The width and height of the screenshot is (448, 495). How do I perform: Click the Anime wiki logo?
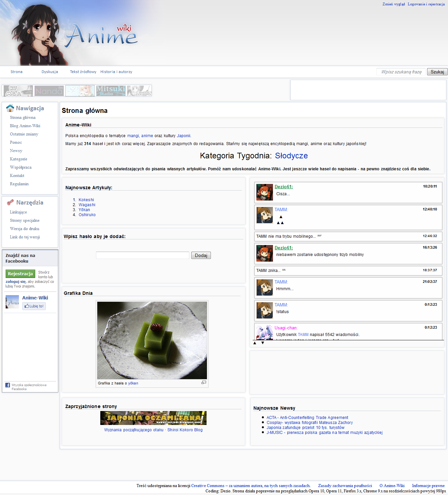[101, 36]
